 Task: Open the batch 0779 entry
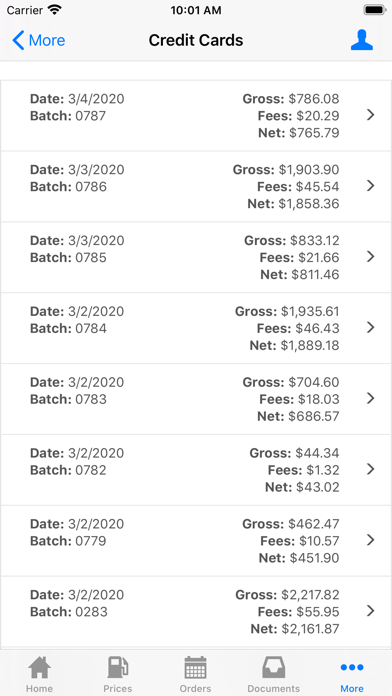pyautogui.click(x=196, y=541)
